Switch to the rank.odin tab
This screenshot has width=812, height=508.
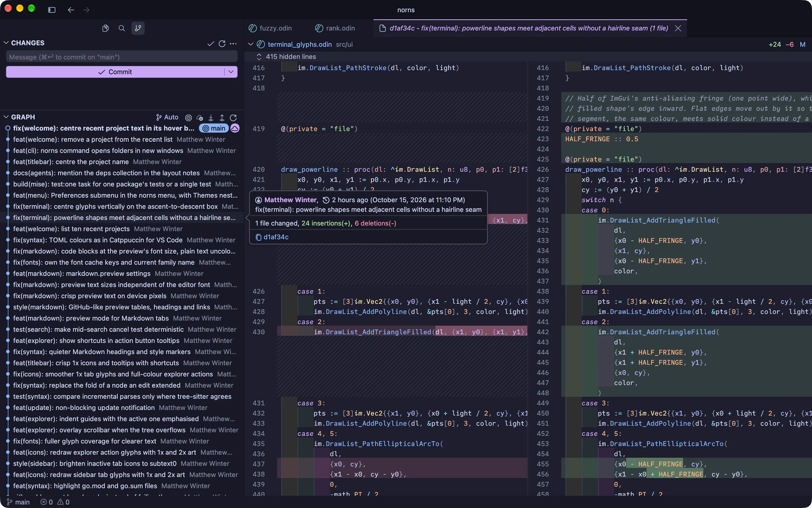click(x=335, y=28)
